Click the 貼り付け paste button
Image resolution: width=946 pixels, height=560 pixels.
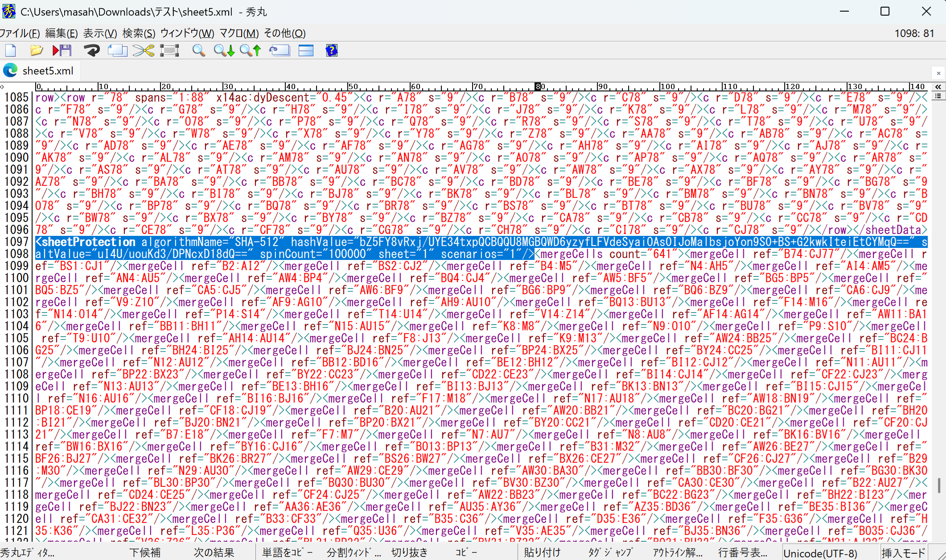[x=542, y=552]
